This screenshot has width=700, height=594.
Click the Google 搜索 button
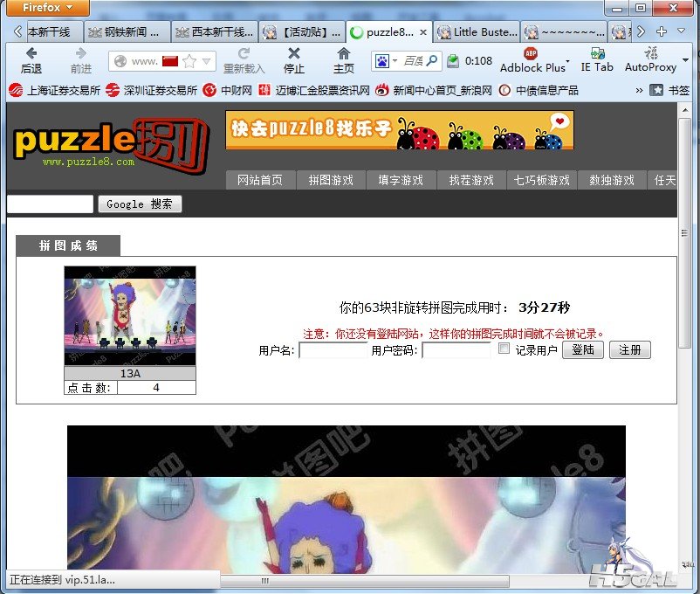(140, 204)
